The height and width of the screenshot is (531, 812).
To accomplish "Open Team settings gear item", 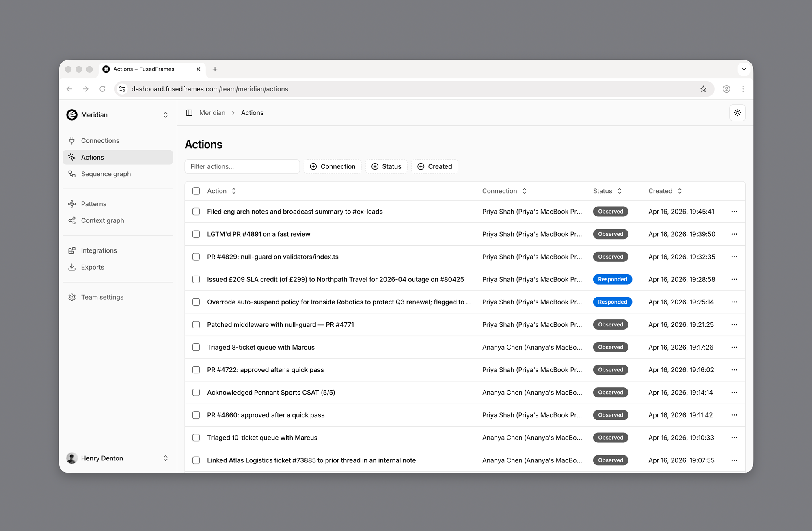I will coord(102,297).
